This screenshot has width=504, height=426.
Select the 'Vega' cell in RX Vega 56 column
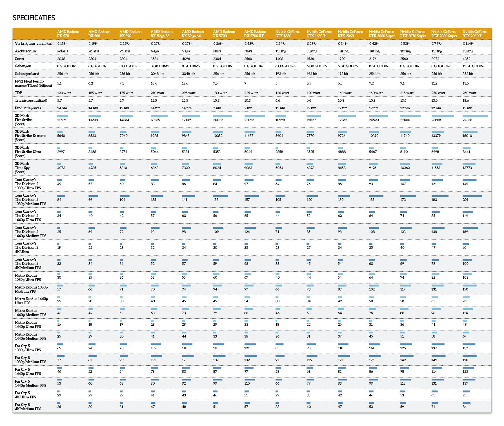[155, 51]
